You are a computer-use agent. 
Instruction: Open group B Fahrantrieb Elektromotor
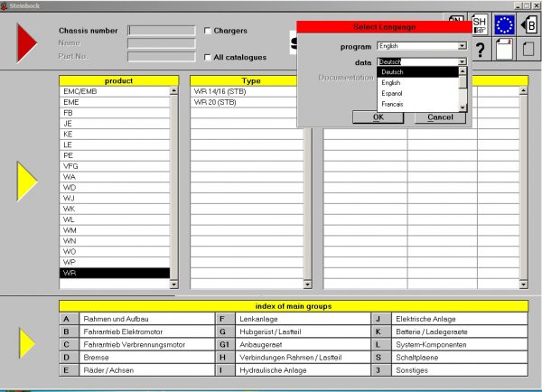[137, 331]
